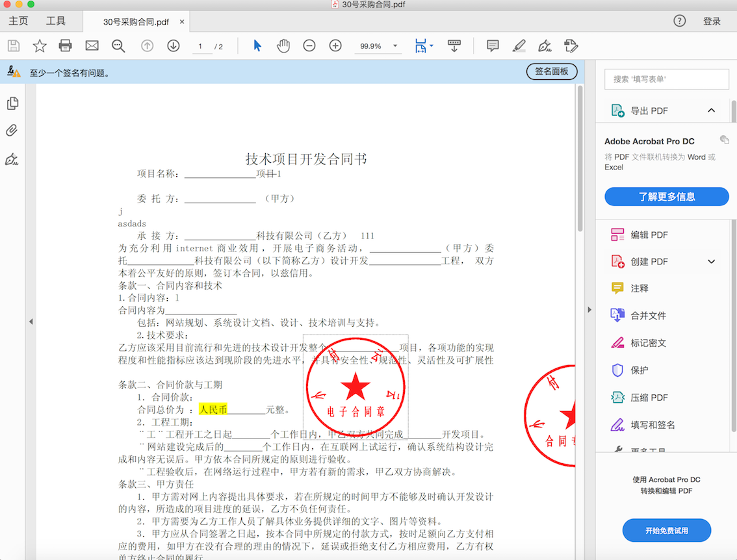Image resolution: width=737 pixels, height=560 pixels.
Task: Select the highlighter pen tool
Action: click(x=519, y=45)
